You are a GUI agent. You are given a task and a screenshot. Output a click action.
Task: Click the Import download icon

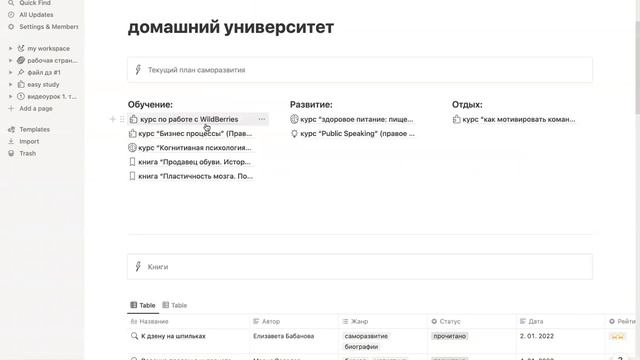[x=11, y=141]
